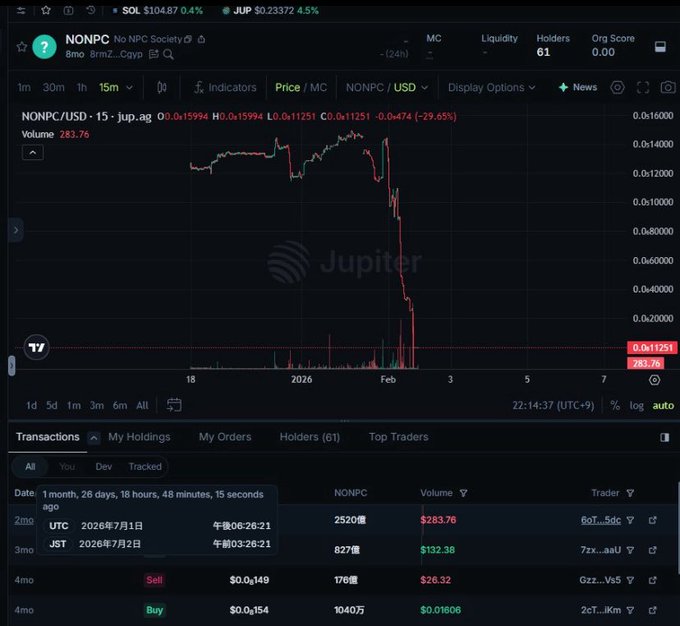Viewport: 680px width, 626px height.
Task: Open the watchlist star in top bar
Action: point(46,10)
